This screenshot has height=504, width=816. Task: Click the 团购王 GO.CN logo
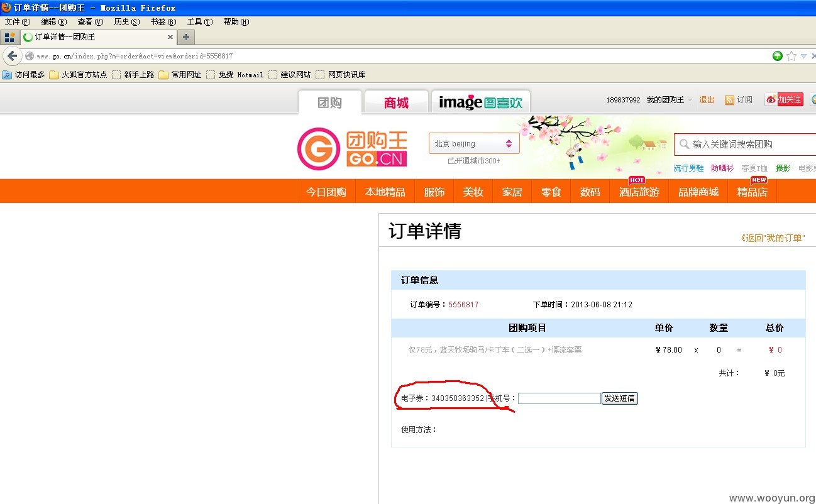(x=352, y=148)
